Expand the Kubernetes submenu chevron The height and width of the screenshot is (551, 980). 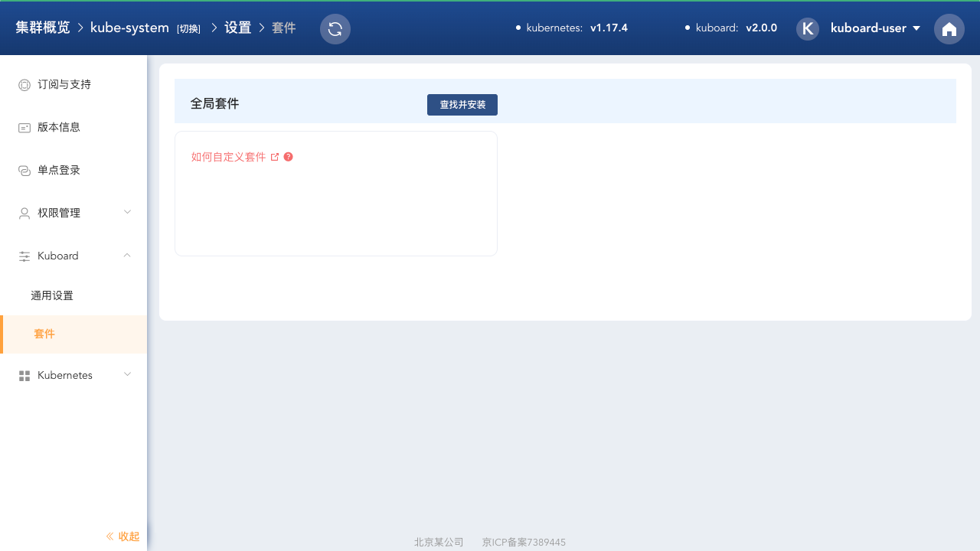[127, 374]
